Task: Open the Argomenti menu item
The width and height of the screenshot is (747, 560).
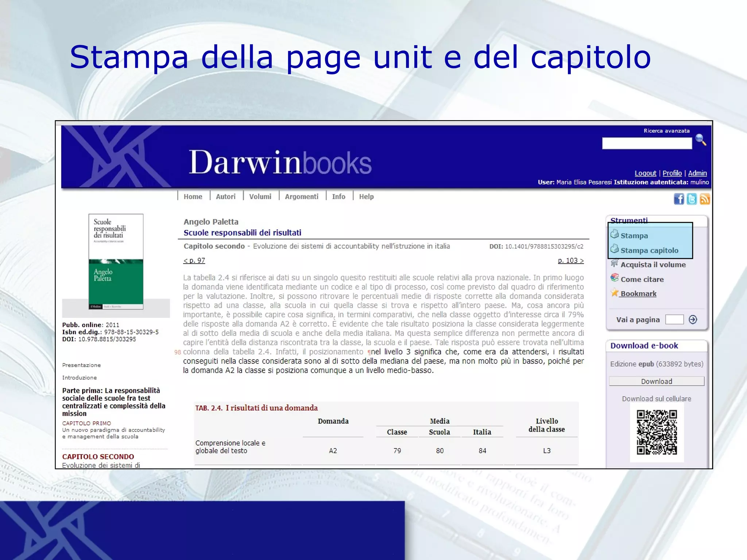Action: pos(302,197)
